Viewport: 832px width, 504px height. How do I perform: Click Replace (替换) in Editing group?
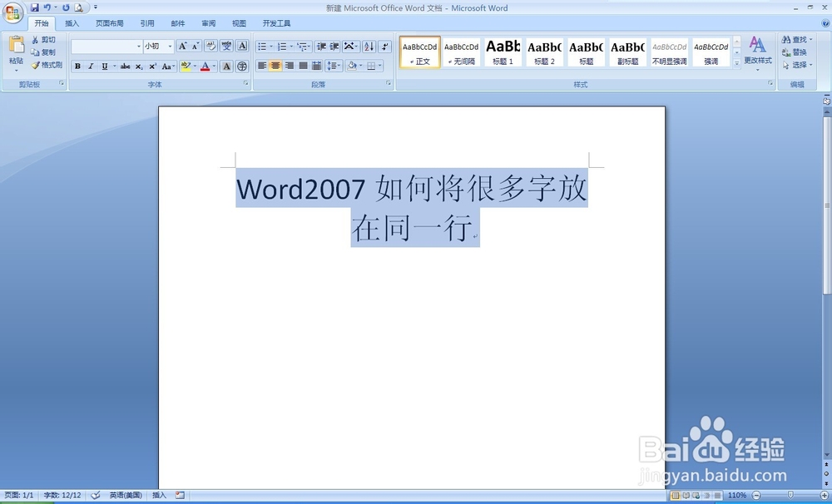[795, 52]
